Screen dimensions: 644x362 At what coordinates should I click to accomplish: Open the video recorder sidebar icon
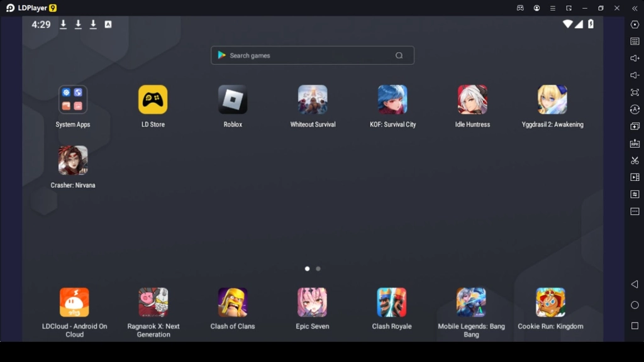(x=635, y=177)
